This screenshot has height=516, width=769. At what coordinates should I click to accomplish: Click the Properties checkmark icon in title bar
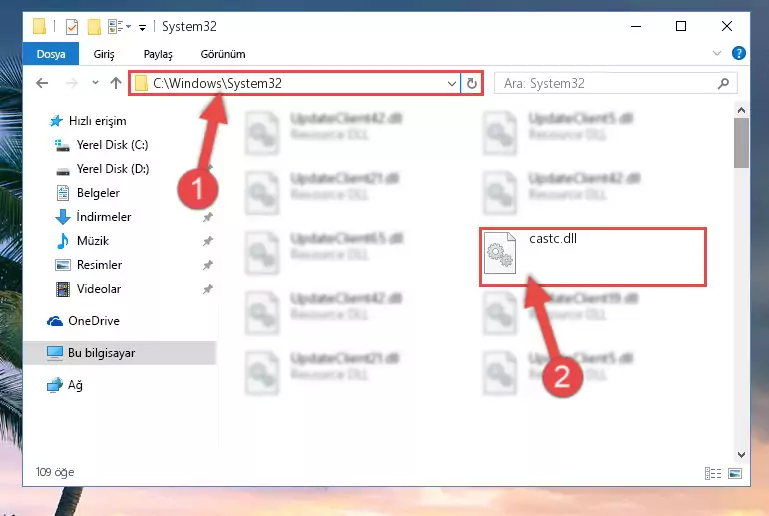72,26
